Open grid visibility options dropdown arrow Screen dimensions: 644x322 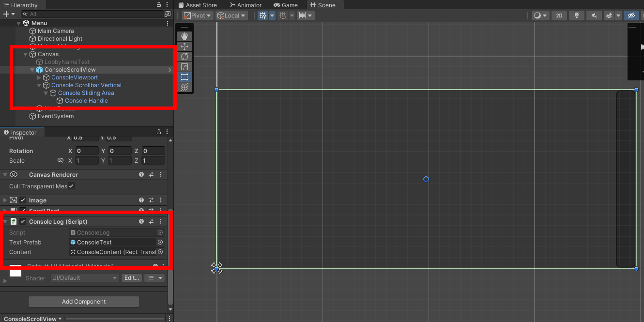pos(272,15)
